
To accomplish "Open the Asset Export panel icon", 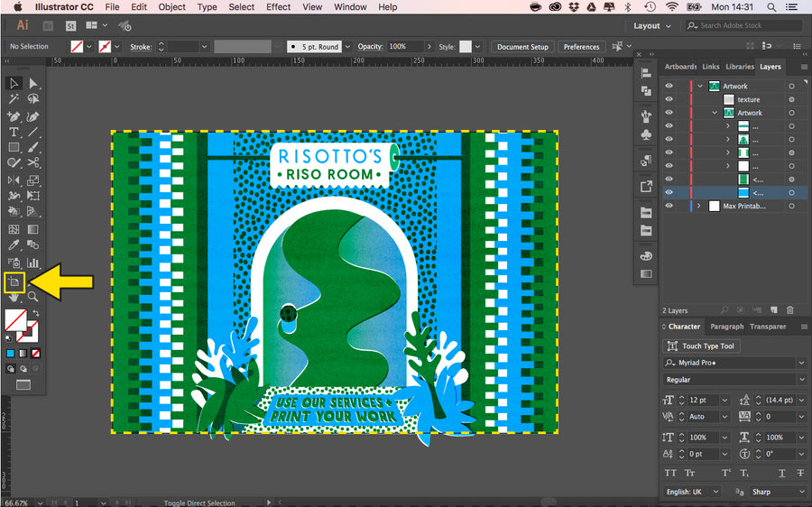I will point(646,187).
